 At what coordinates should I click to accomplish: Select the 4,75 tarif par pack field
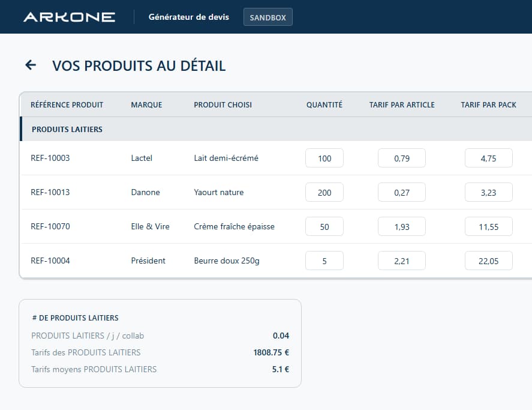(x=489, y=158)
